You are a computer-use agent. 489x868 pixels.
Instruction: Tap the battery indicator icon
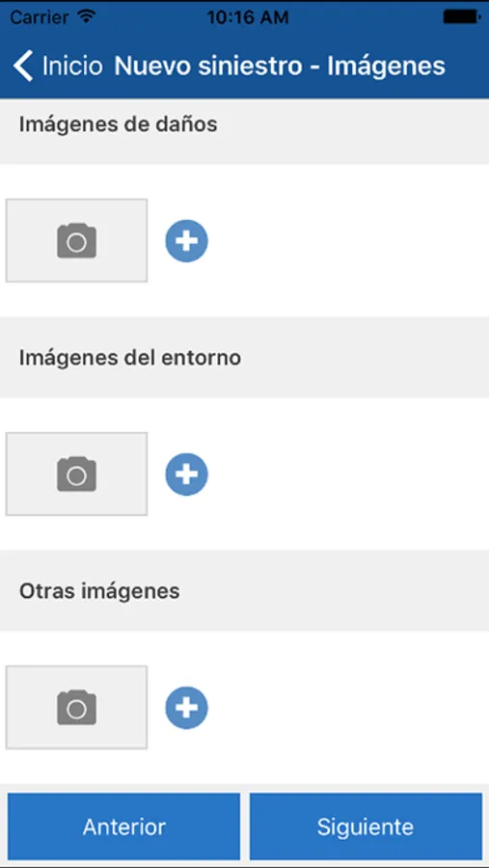[x=461, y=17]
